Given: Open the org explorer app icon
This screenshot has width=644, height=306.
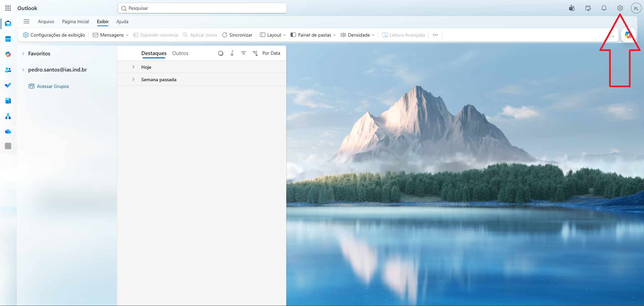Looking at the screenshot, I should point(8,116).
